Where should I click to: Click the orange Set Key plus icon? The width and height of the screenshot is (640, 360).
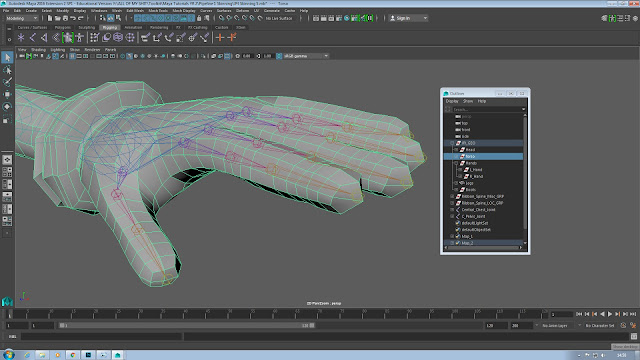[220, 38]
